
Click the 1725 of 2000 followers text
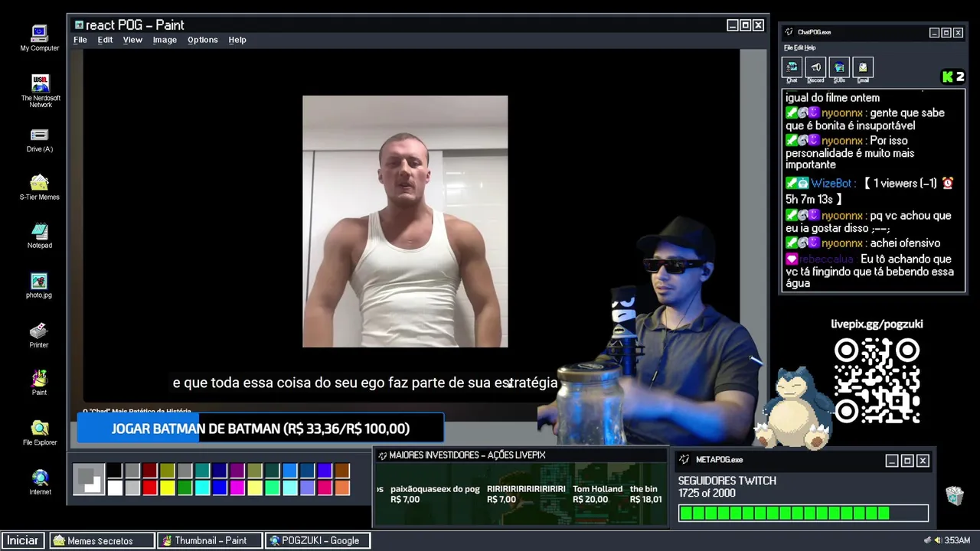point(707,494)
